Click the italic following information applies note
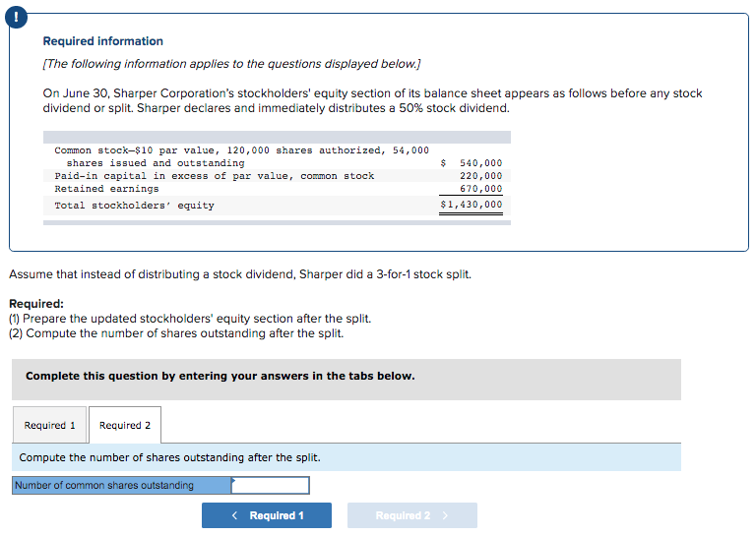 [x=231, y=64]
